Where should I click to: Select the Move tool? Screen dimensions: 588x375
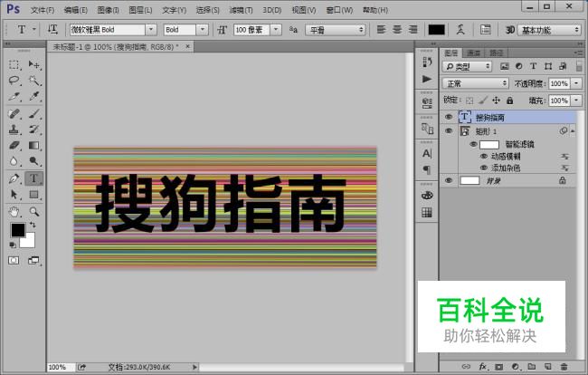pos(34,64)
